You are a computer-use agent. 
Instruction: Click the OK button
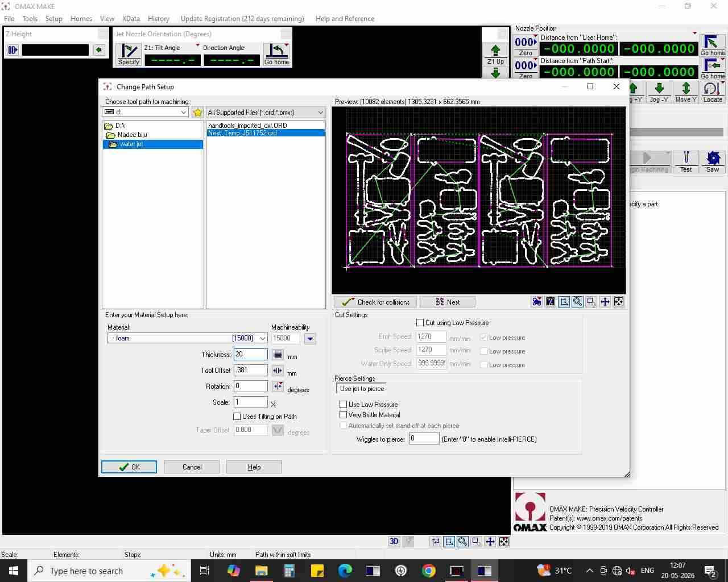coord(129,467)
